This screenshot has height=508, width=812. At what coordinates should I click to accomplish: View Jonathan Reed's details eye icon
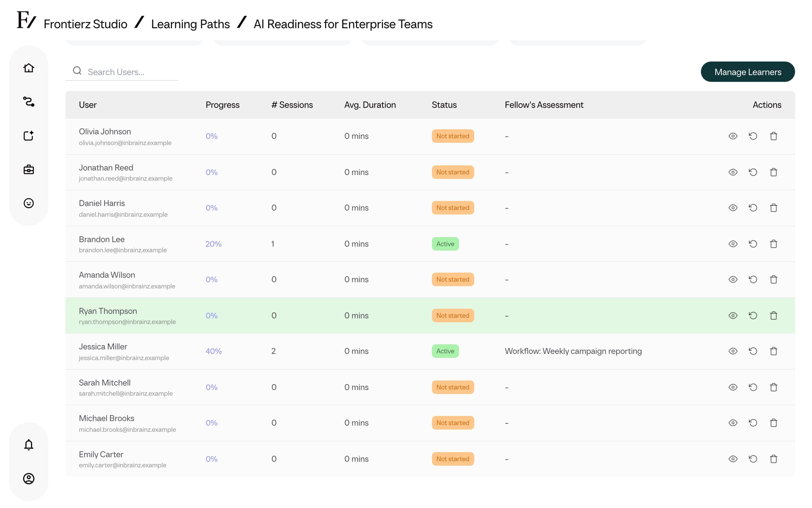(733, 172)
